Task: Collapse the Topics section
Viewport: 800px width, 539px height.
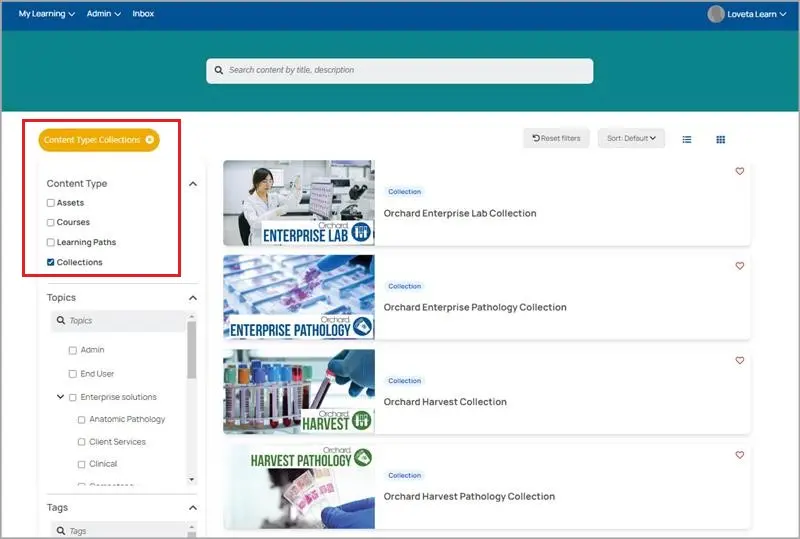Action: 193,298
